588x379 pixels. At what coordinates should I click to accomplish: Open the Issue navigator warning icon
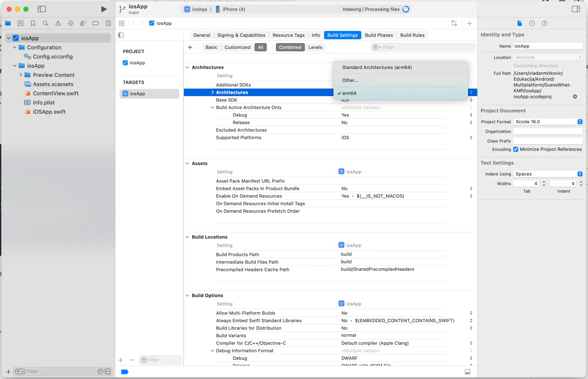[58, 23]
